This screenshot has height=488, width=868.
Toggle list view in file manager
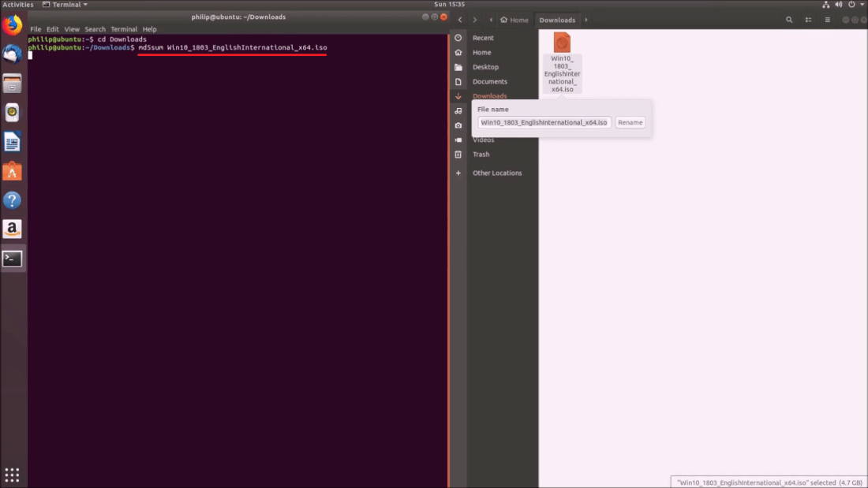coord(808,20)
